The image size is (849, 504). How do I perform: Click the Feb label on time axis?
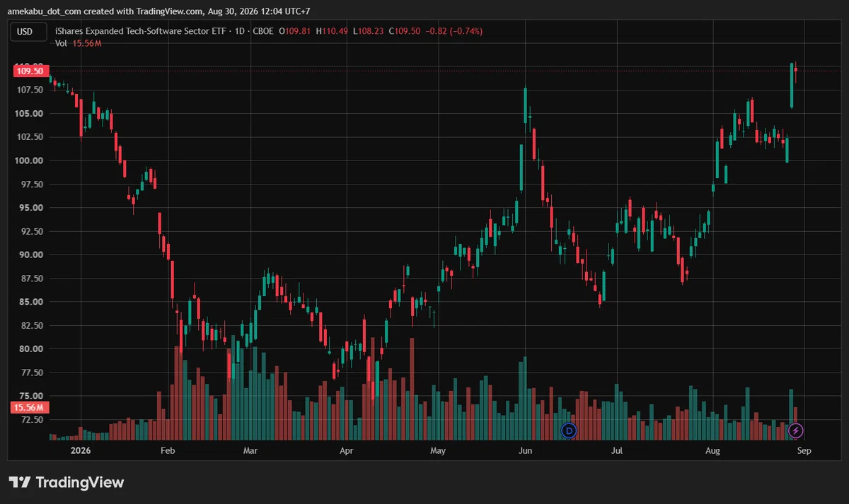click(x=168, y=450)
